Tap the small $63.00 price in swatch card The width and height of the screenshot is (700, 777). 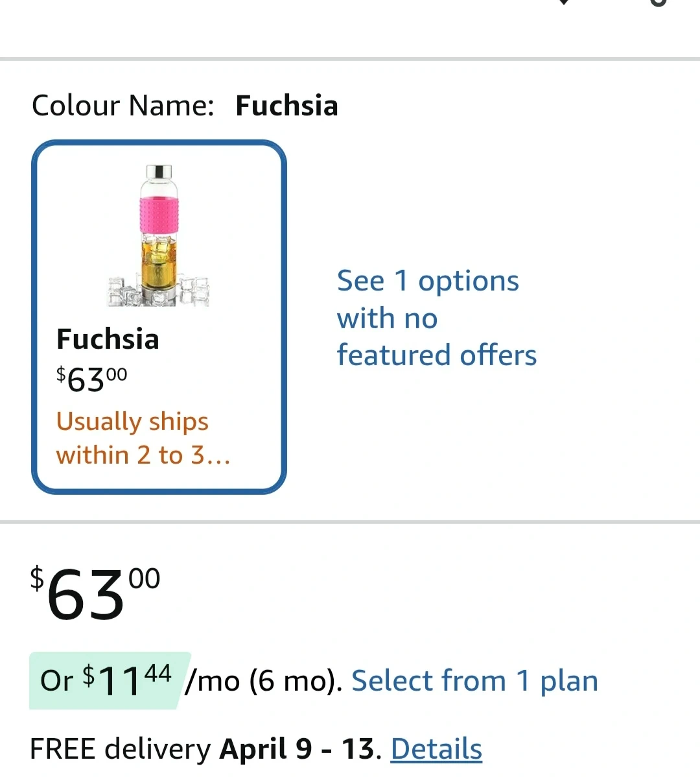91,379
